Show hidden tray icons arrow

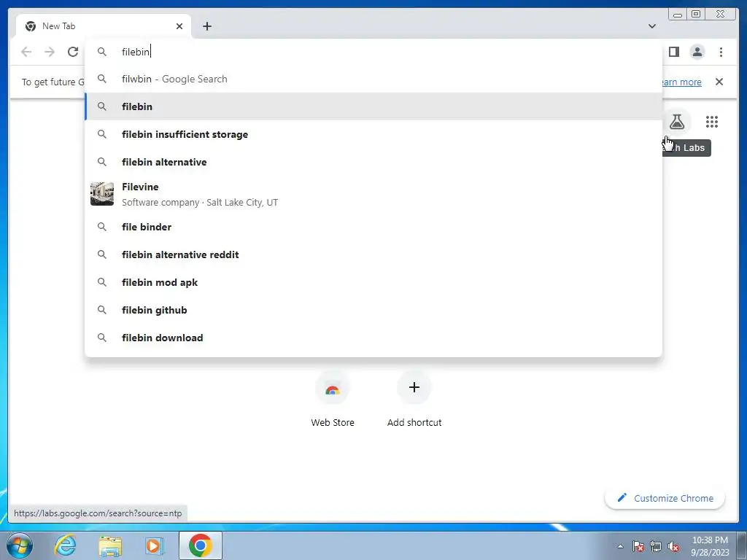620,546
